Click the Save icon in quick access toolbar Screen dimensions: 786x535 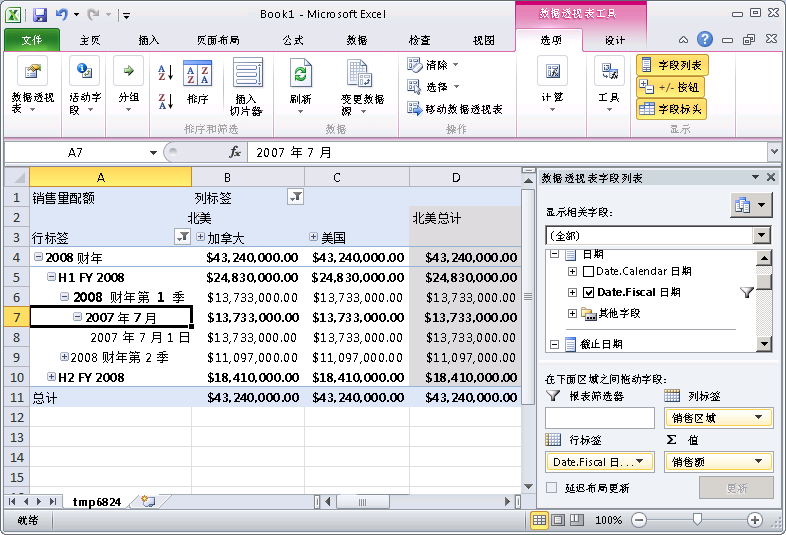[40, 15]
